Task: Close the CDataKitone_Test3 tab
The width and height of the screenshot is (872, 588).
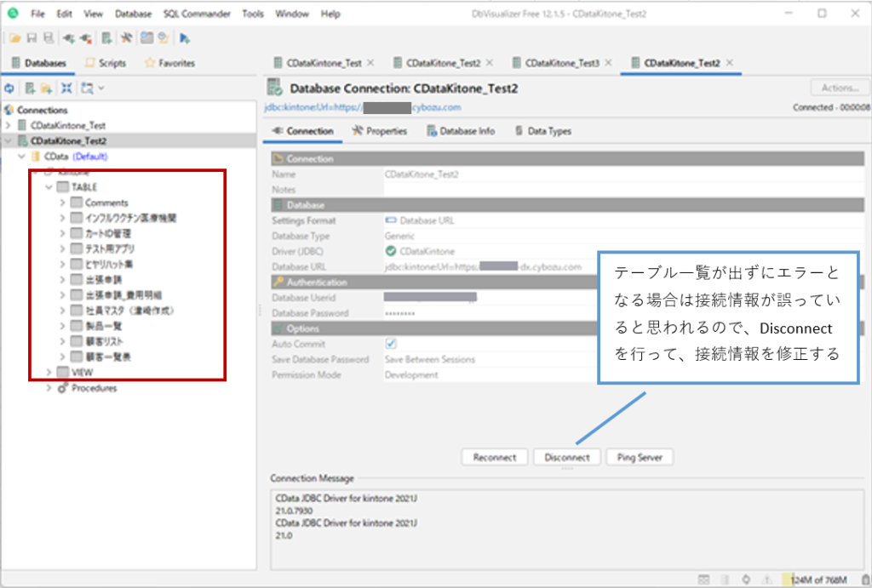Action: pos(608,63)
